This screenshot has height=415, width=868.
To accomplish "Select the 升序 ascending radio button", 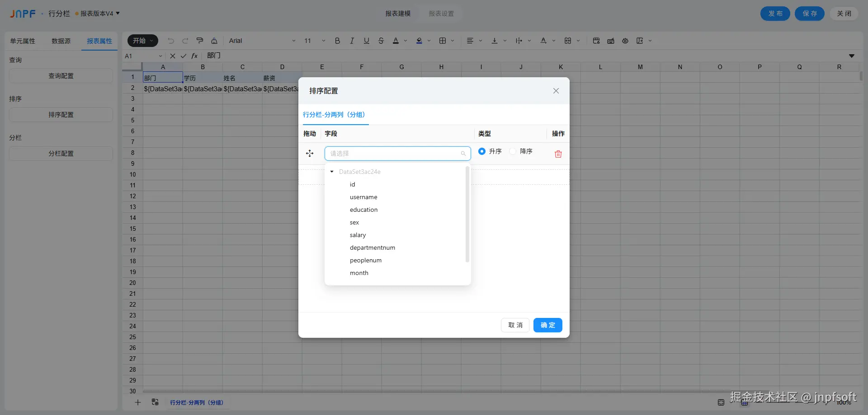I will (x=482, y=151).
